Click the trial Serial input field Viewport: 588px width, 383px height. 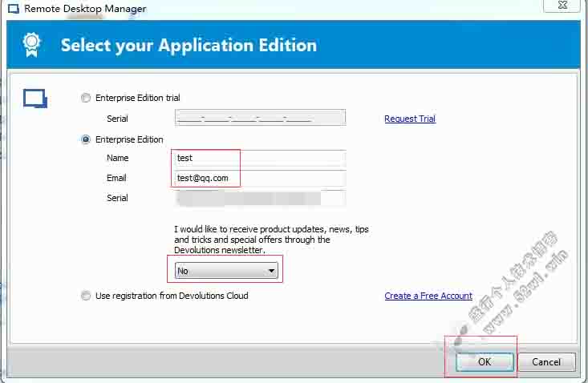coord(260,118)
